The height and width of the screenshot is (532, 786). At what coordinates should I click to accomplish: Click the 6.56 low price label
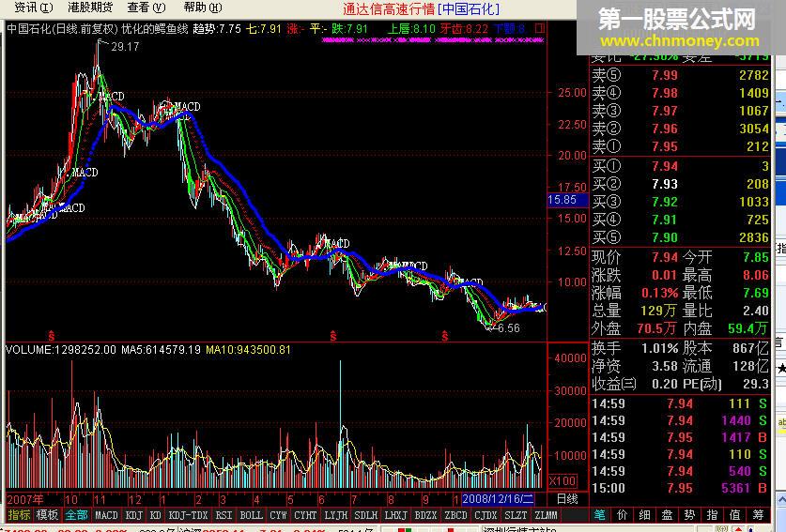pos(508,328)
